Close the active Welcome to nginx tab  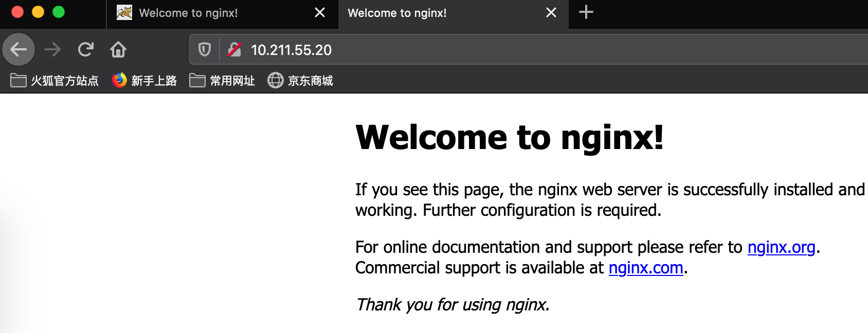point(551,12)
